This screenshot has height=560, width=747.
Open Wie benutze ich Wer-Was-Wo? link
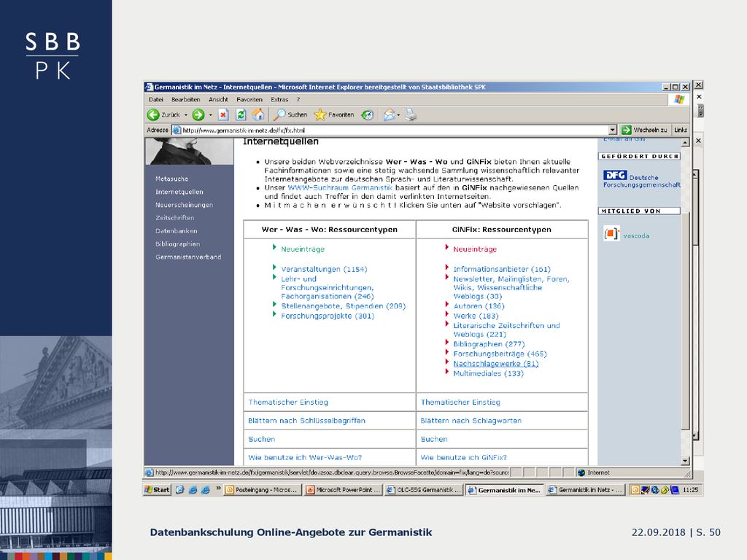tap(305, 457)
